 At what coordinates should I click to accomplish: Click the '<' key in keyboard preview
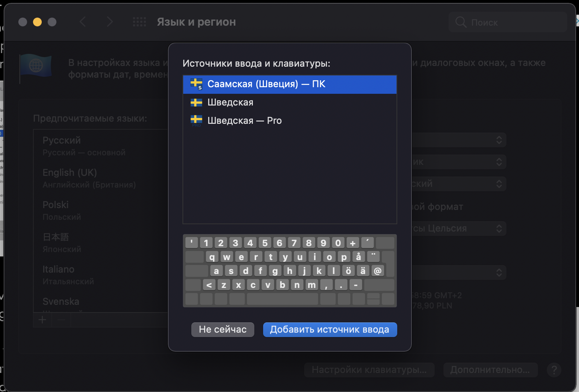(x=209, y=285)
